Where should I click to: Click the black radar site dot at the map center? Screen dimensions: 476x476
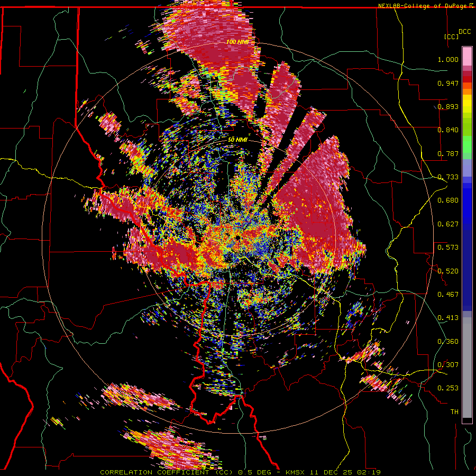tap(237, 237)
